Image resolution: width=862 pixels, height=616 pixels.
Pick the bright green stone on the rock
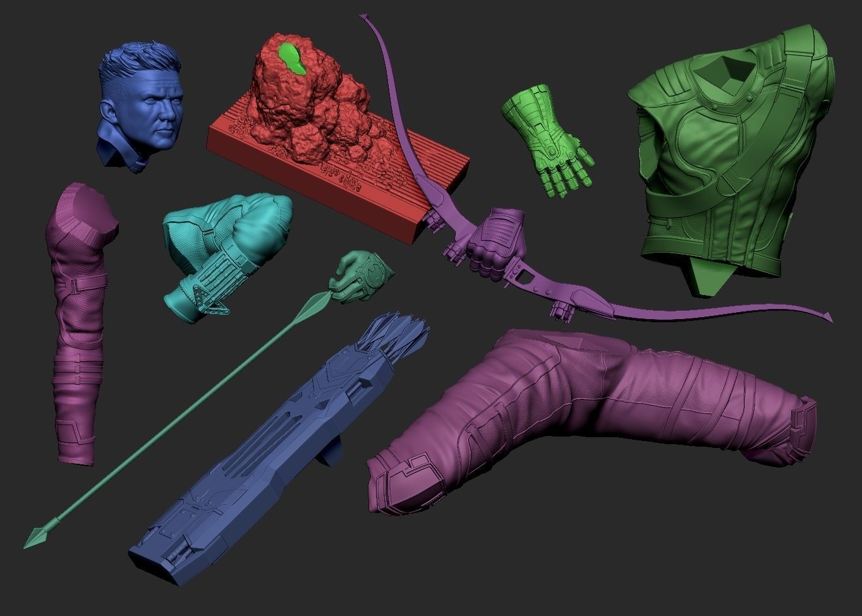[291, 59]
